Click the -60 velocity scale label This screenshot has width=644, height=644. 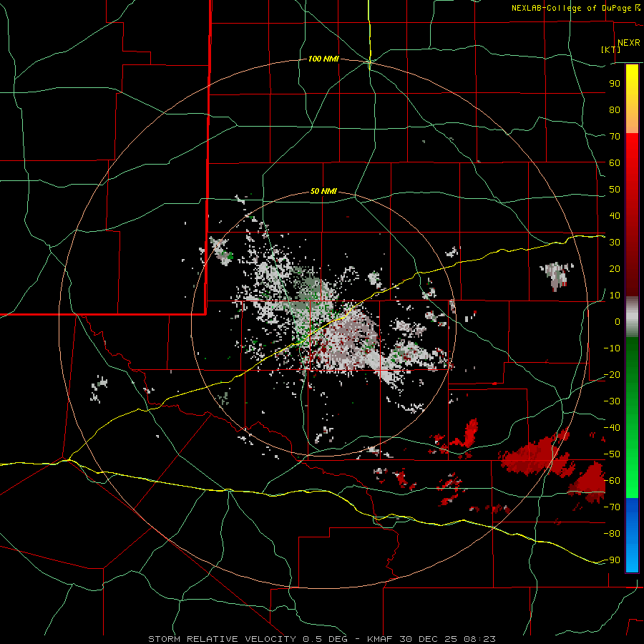coord(612,481)
